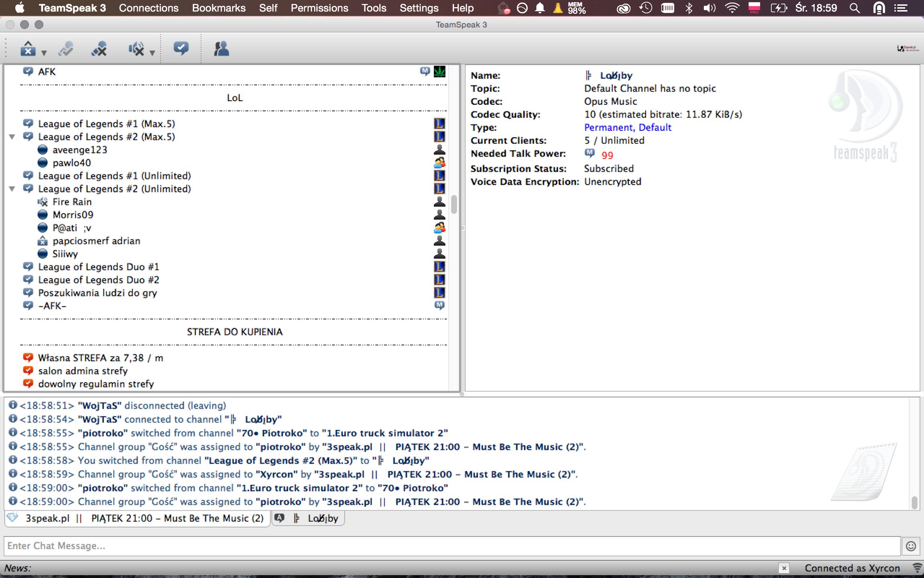Viewport: 924px width, 578px height.
Task: Click inside the Enter Chat Message field
Action: [241, 546]
